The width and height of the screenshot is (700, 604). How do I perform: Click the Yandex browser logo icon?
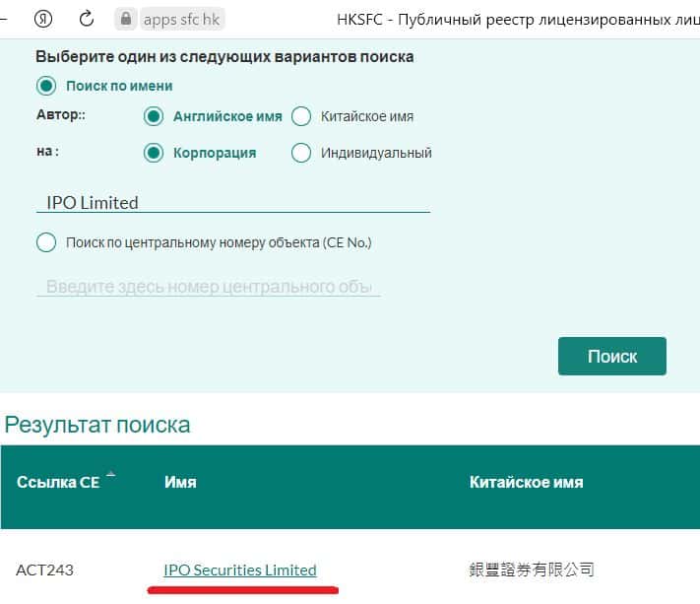(x=43, y=19)
